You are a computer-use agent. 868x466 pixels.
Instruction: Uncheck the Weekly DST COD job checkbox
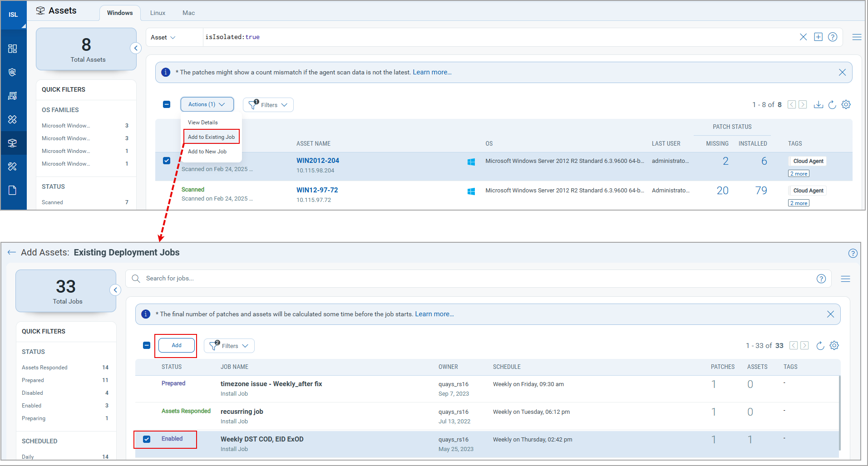tap(147, 439)
